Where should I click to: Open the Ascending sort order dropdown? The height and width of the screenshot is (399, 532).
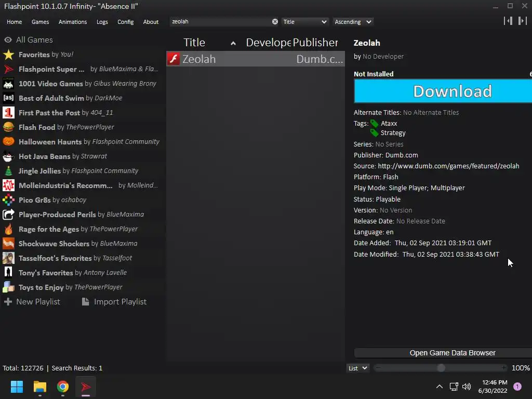tap(353, 22)
